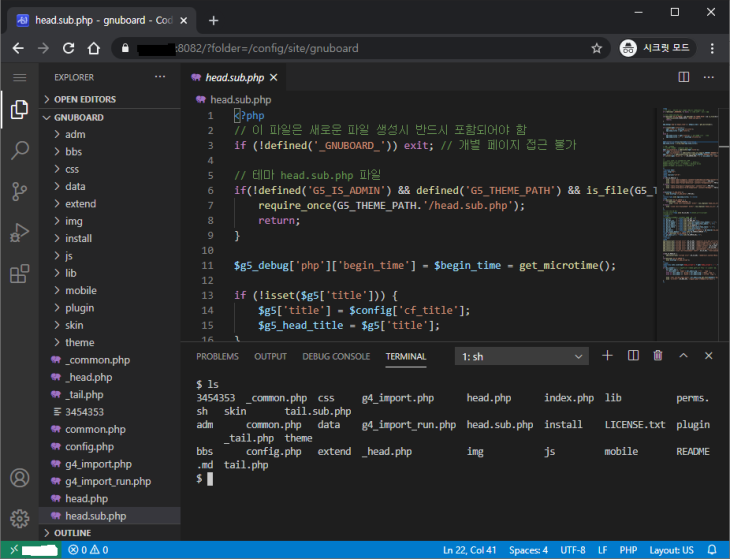Open the Search view in activity bar
The height and width of the screenshot is (559, 730).
coord(19,150)
